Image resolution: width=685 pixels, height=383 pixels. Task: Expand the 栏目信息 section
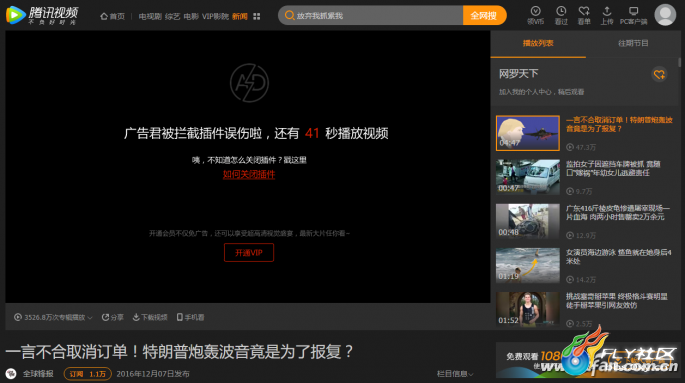point(455,374)
